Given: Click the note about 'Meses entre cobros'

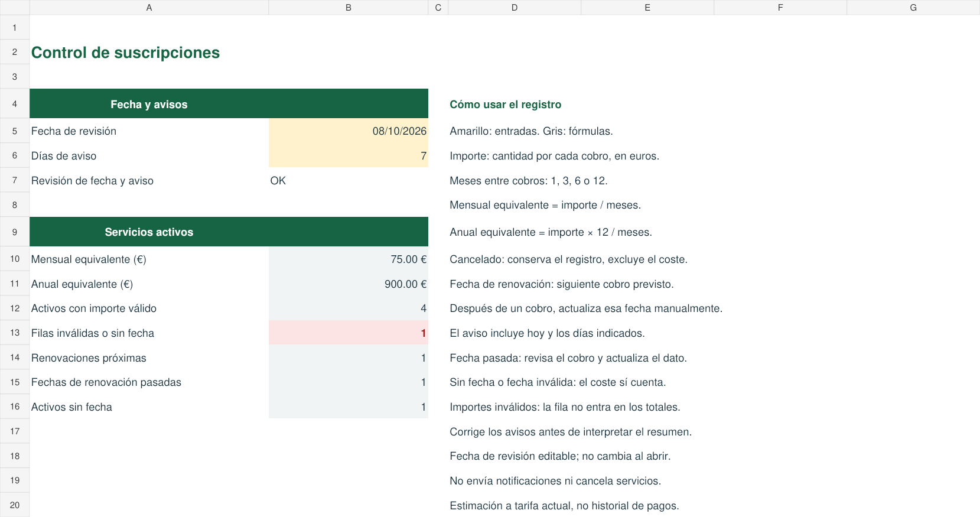Looking at the screenshot, I should 529,181.
